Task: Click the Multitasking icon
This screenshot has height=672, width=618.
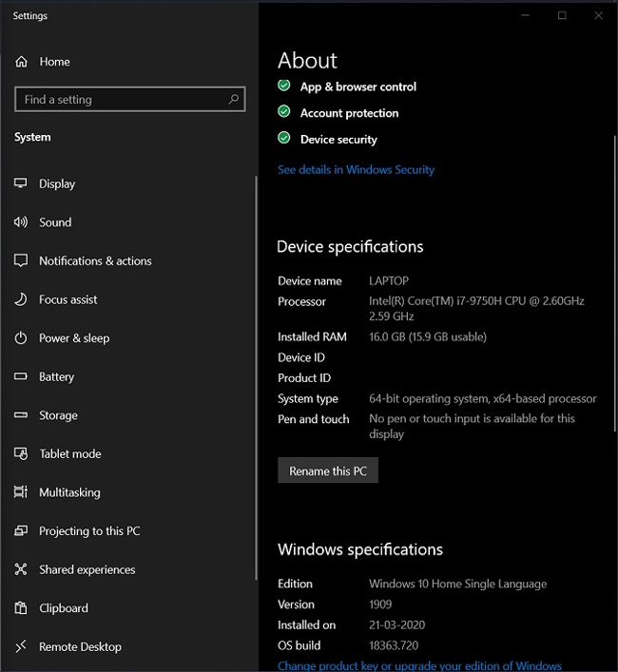Action: (x=21, y=492)
